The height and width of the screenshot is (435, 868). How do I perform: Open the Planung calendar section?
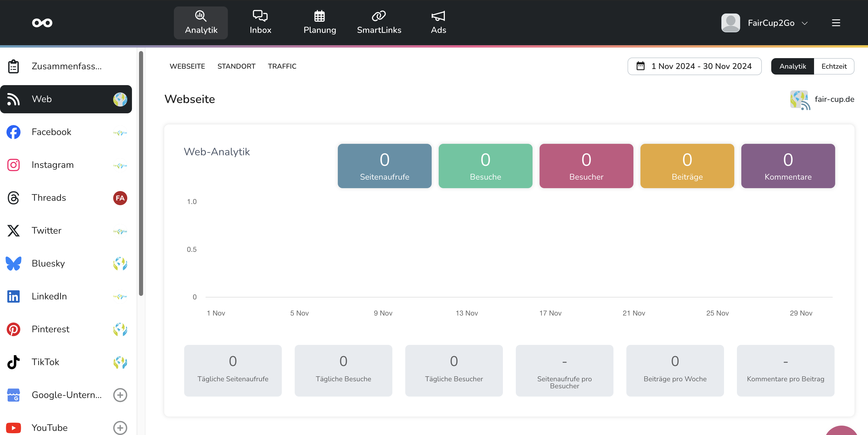tap(319, 23)
